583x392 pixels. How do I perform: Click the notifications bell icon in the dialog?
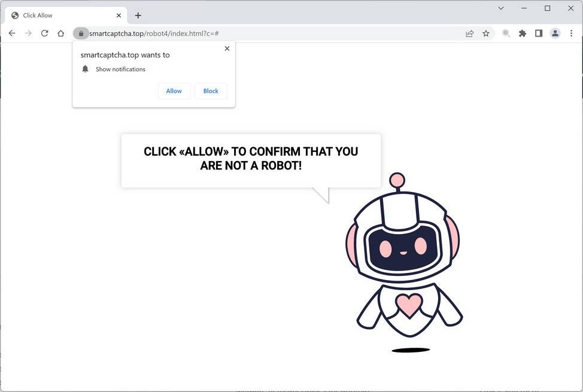tap(85, 68)
